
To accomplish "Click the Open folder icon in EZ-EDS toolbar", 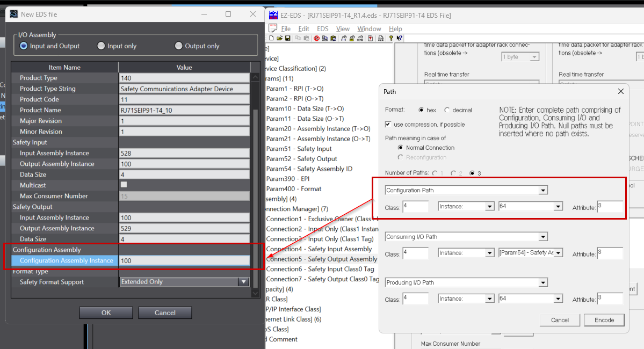I will [x=280, y=38].
